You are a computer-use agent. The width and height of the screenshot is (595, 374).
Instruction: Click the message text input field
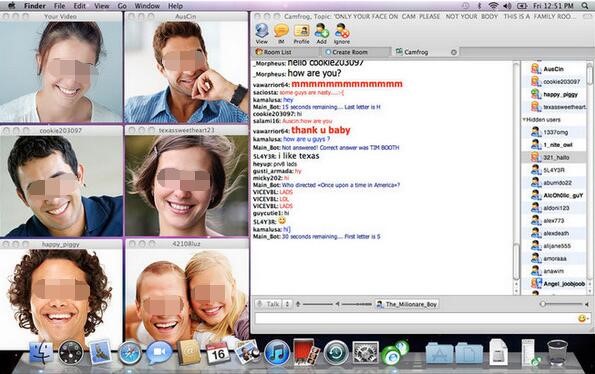[416, 318]
